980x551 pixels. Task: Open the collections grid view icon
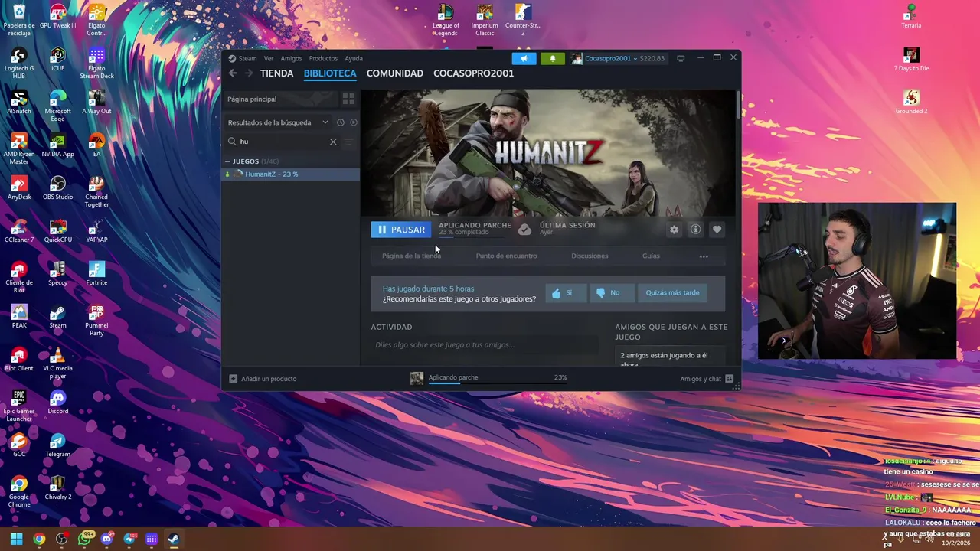click(348, 99)
